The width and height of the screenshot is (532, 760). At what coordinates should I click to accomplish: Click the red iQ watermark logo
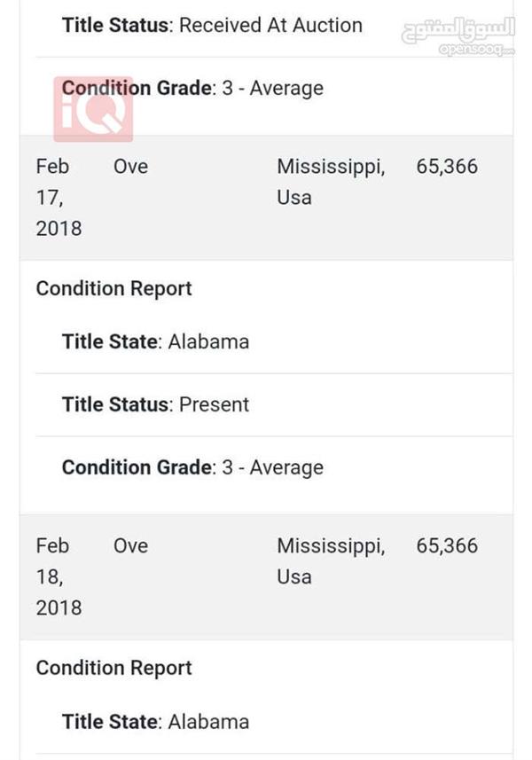93,109
